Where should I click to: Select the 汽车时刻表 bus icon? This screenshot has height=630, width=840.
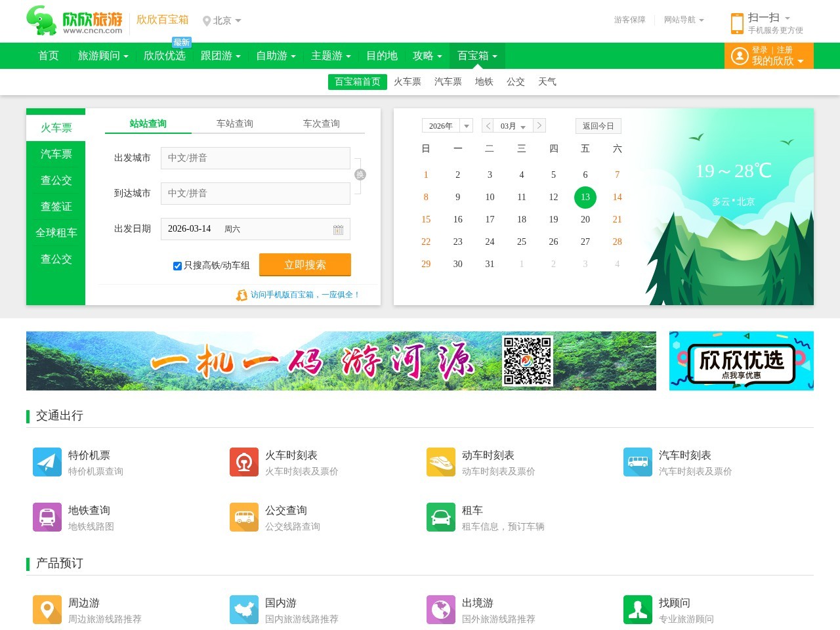click(x=637, y=462)
